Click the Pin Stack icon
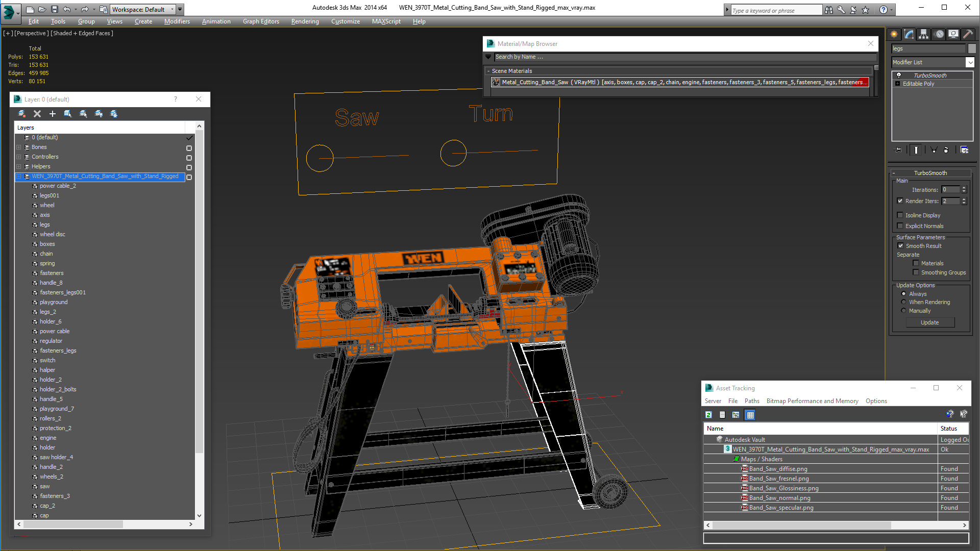 [899, 150]
